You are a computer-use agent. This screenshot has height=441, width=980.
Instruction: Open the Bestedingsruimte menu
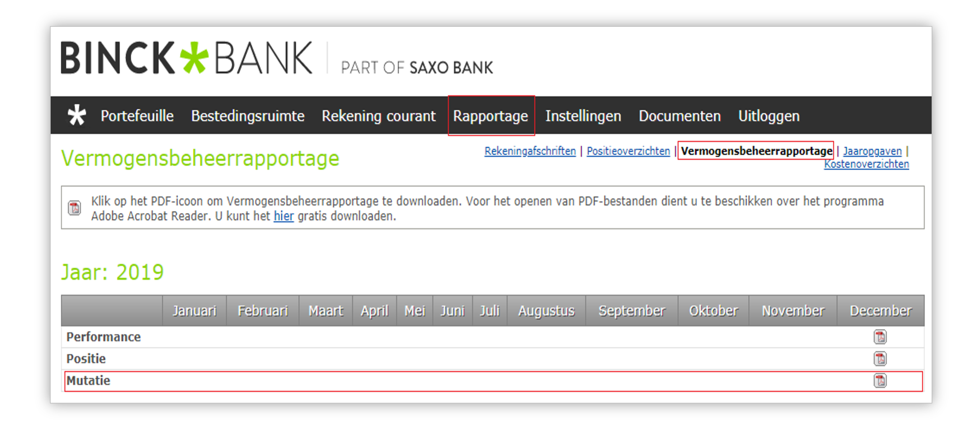click(248, 116)
